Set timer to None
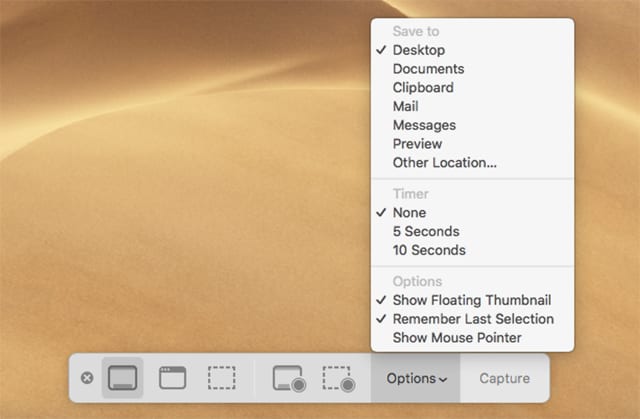640x419 pixels. (409, 213)
